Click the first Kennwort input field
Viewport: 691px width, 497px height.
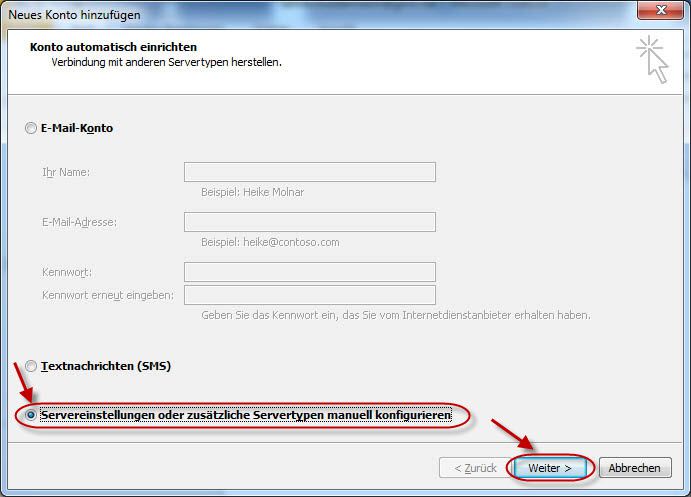(x=310, y=272)
